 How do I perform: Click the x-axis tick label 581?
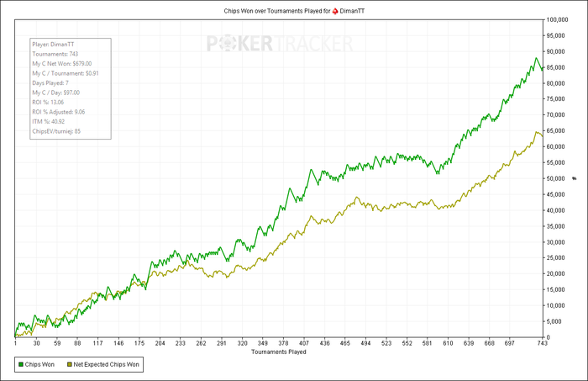tap(428, 343)
